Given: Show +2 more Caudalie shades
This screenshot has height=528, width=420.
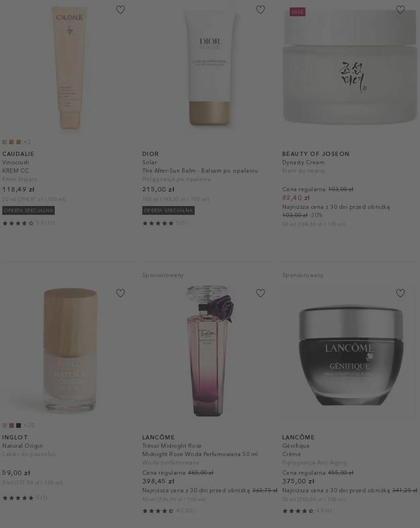Looking at the screenshot, I should [27, 142].
